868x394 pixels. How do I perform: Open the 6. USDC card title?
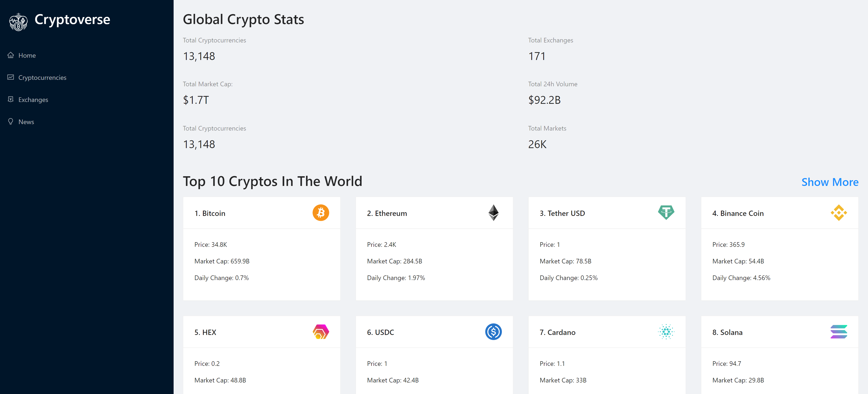point(380,332)
